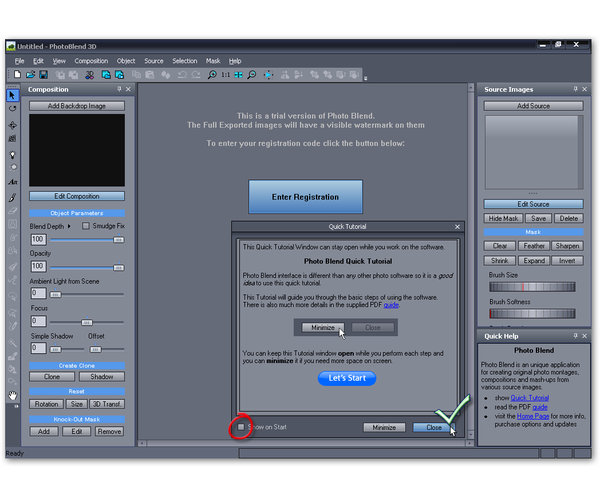
Task: Click the Enter Registration button
Action: pyautogui.click(x=305, y=197)
